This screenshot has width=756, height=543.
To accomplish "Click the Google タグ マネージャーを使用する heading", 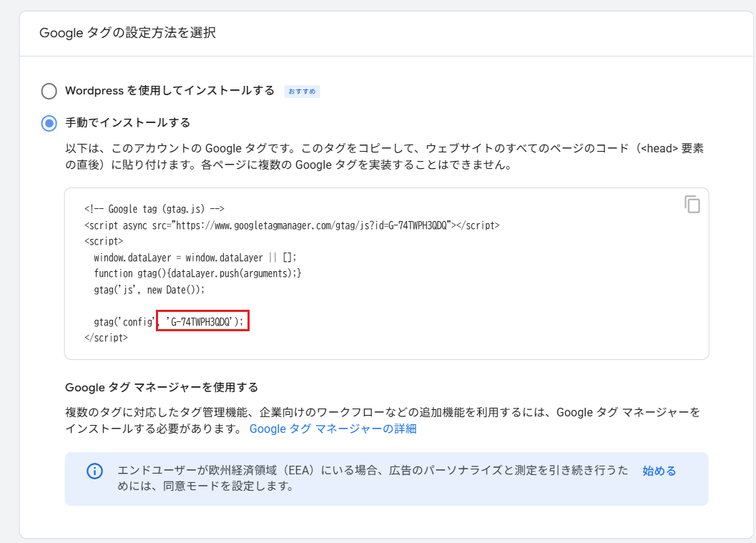I will 162,387.
